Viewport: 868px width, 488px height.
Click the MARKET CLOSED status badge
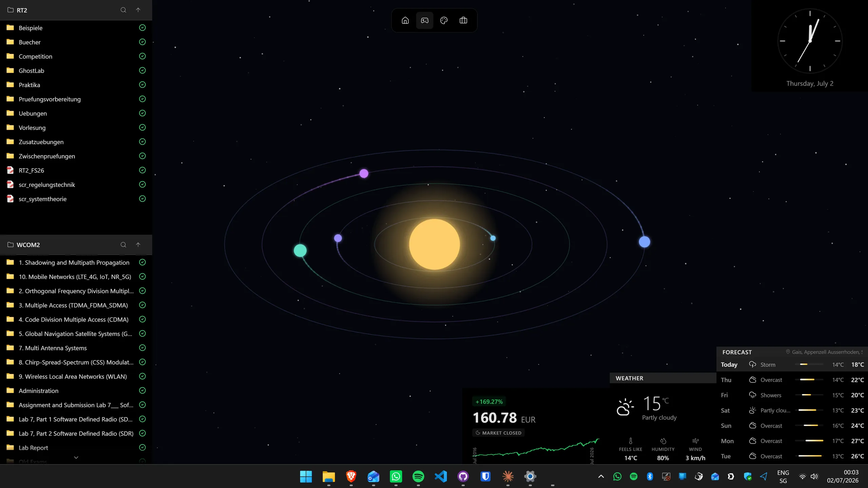point(498,433)
